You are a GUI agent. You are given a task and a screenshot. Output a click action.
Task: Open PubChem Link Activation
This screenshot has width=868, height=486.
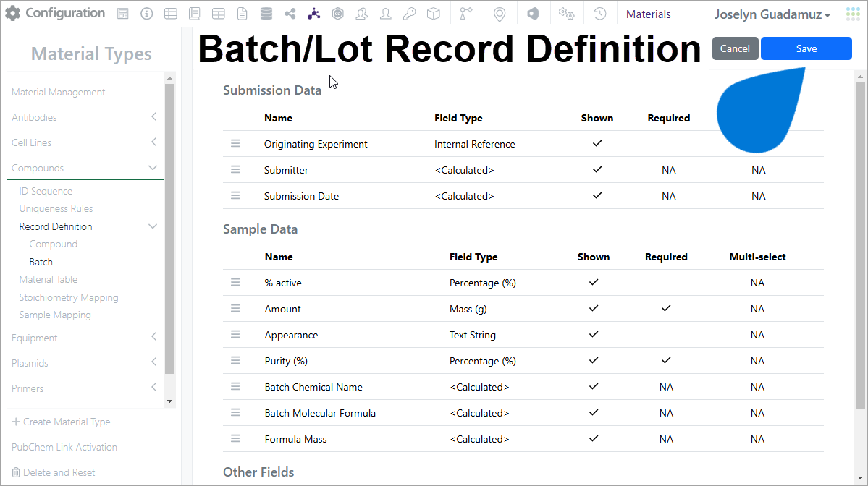[x=64, y=447]
